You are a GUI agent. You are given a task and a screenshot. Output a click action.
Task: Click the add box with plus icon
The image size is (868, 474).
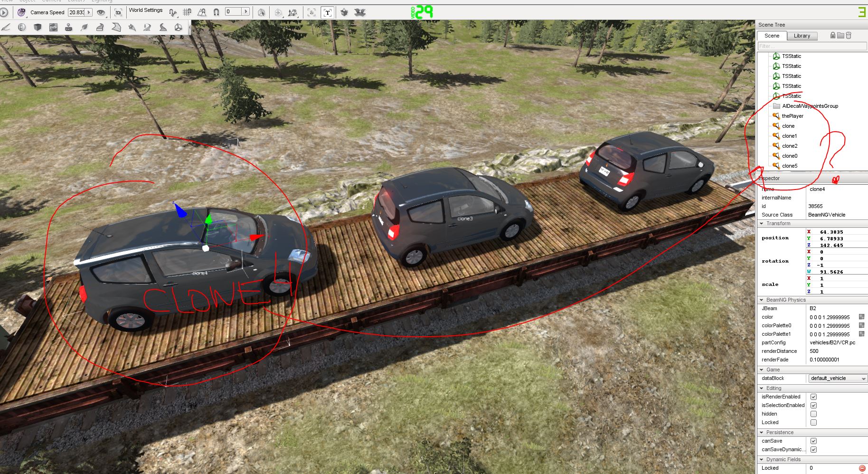[x=345, y=12]
